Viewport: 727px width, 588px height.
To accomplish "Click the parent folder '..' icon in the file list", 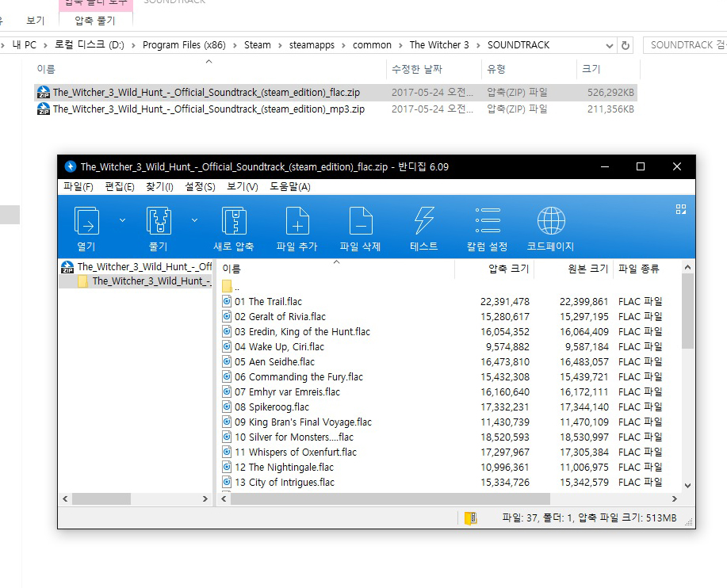I will [x=227, y=286].
